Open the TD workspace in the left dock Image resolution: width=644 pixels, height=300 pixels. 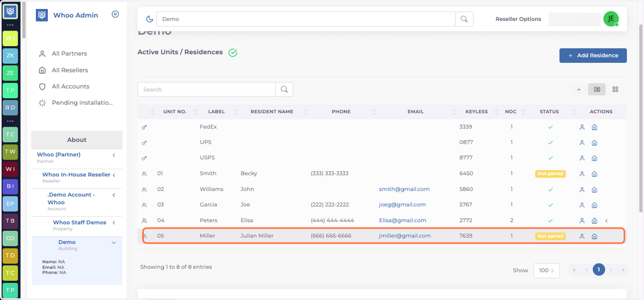click(x=10, y=255)
